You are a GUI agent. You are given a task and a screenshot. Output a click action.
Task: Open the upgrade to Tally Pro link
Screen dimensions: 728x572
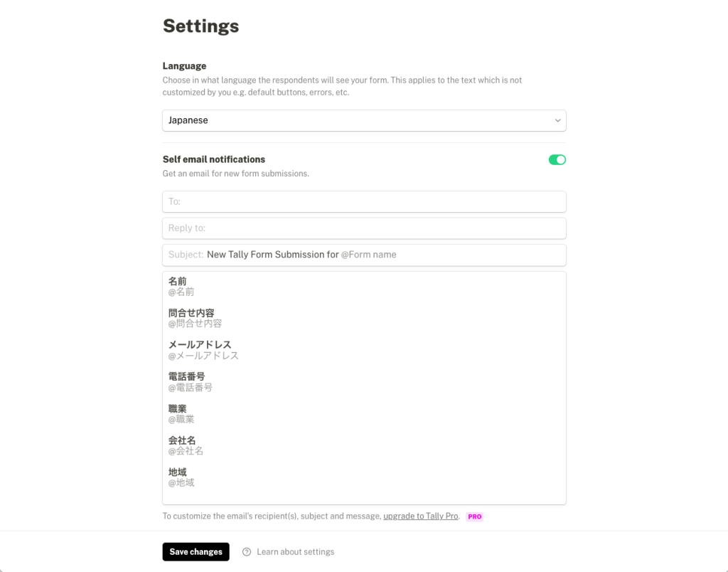point(421,516)
